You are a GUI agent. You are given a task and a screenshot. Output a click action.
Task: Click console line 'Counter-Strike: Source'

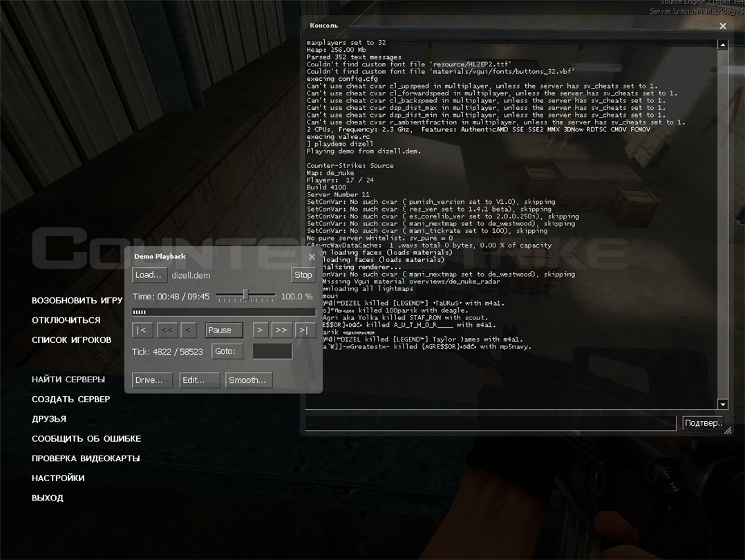click(x=350, y=165)
